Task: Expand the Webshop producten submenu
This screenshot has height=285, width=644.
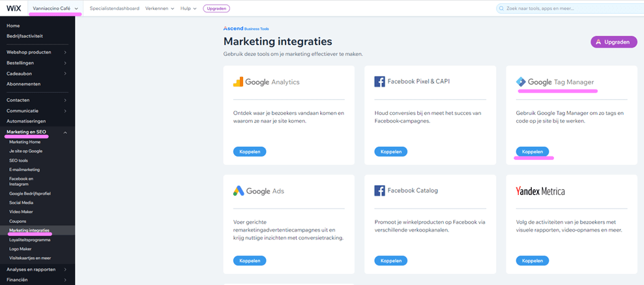Action: pyautogui.click(x=65, y=52)
